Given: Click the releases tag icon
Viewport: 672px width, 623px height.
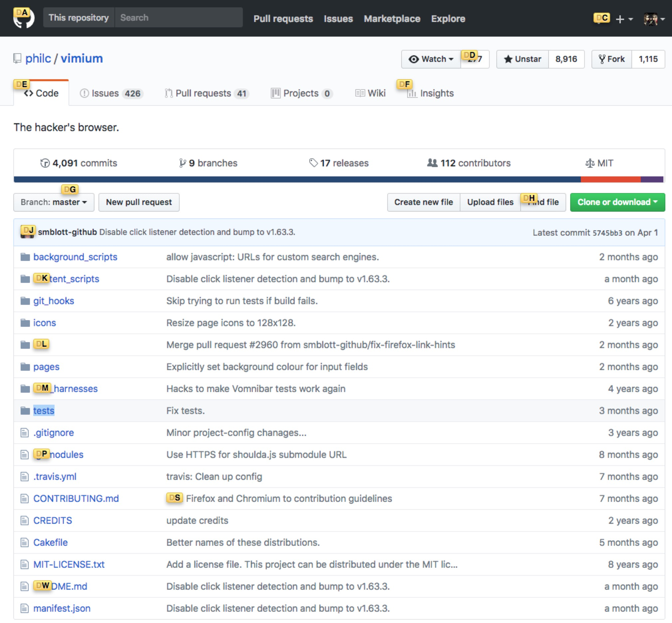Looking at the screenshot, I should (x=313, y=163).
